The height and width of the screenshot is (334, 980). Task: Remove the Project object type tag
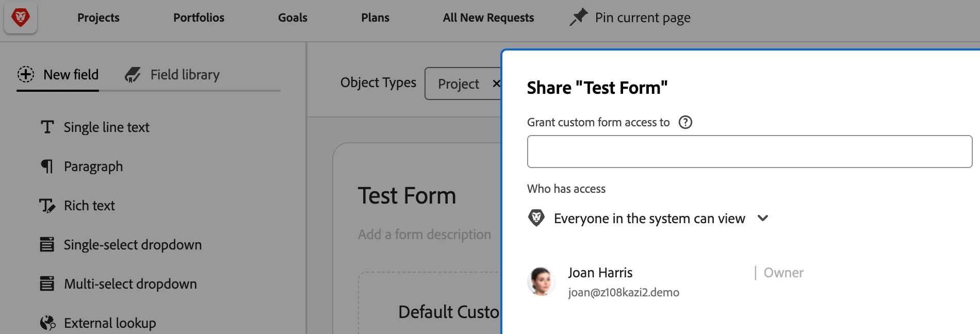pos(496,83)
